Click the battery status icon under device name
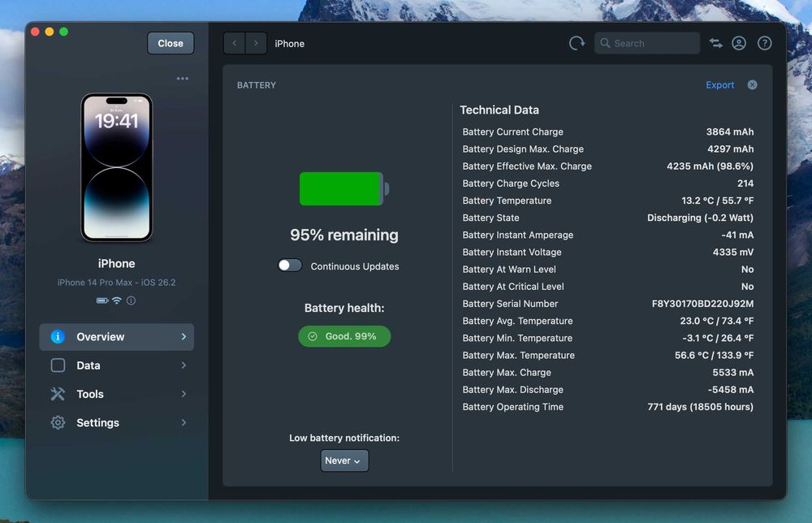The image size is (812, 523). 102,300
